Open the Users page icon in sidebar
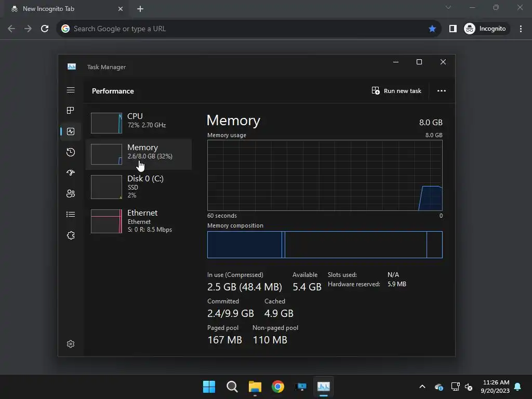The width and height of the screenshot is (532, 399). pos(71,194)
